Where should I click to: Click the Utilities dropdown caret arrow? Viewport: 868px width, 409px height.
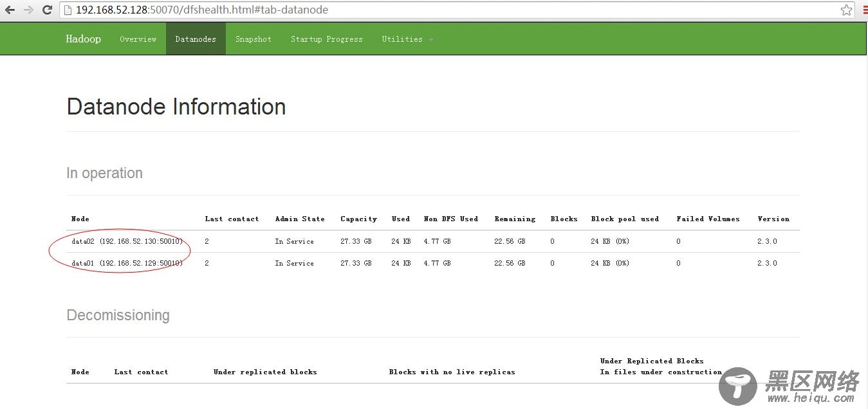(431, 40)
